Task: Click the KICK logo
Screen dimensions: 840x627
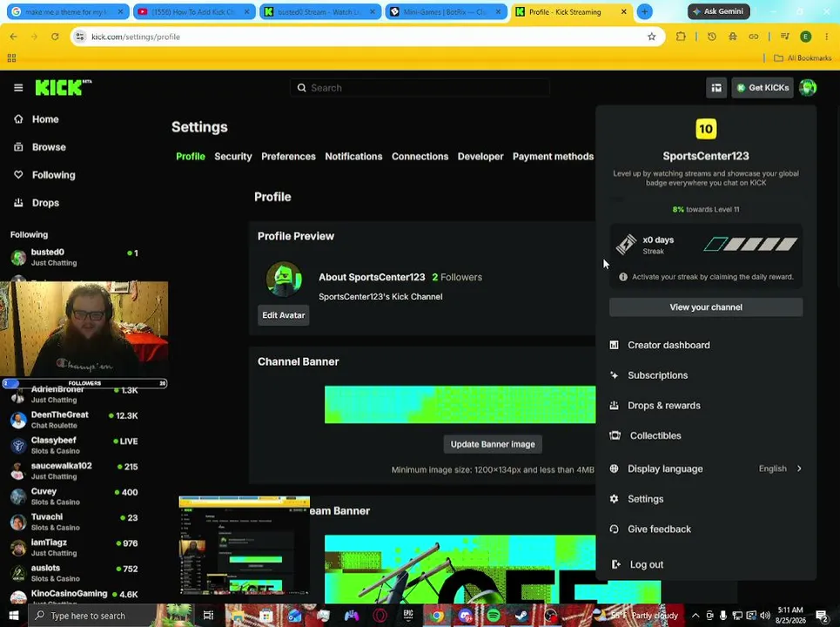Action: click(x=64, y=87)
